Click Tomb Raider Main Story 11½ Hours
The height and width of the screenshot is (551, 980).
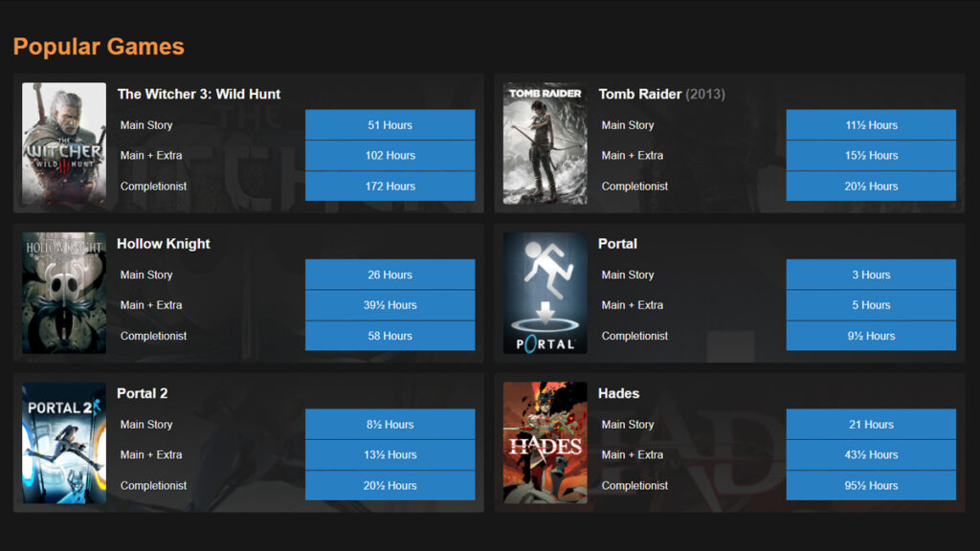pos(871,125)
